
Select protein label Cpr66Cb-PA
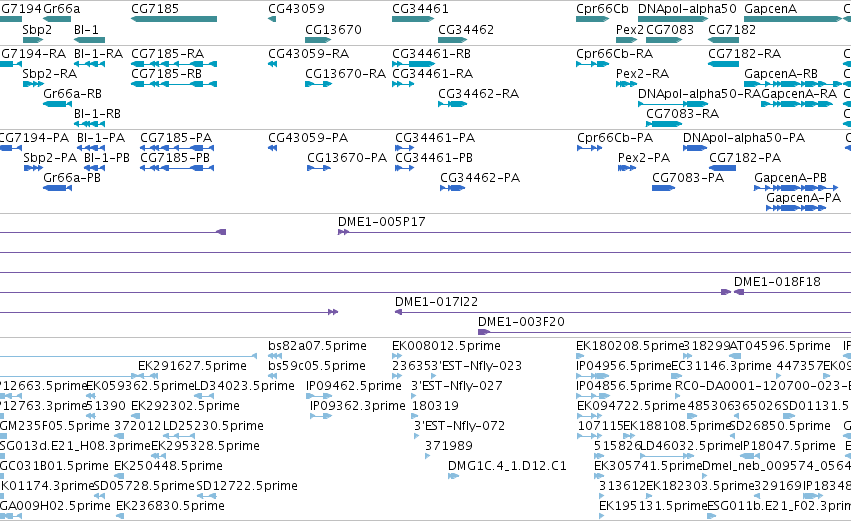point(615,138)
